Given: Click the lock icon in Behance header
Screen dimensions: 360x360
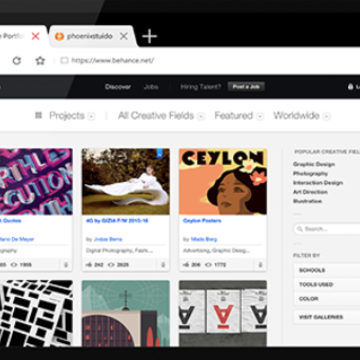Looking at the screenshot, I should pyautogui.click(x=350, y=87).
